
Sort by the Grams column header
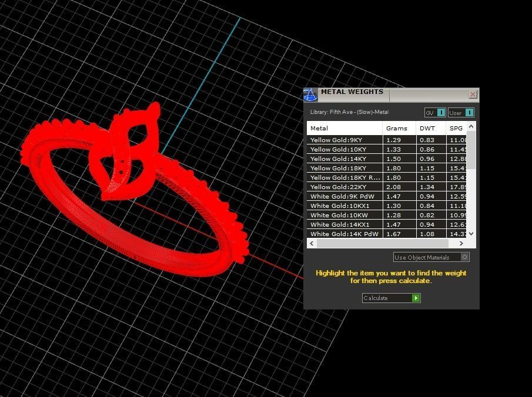pos(399,128)
